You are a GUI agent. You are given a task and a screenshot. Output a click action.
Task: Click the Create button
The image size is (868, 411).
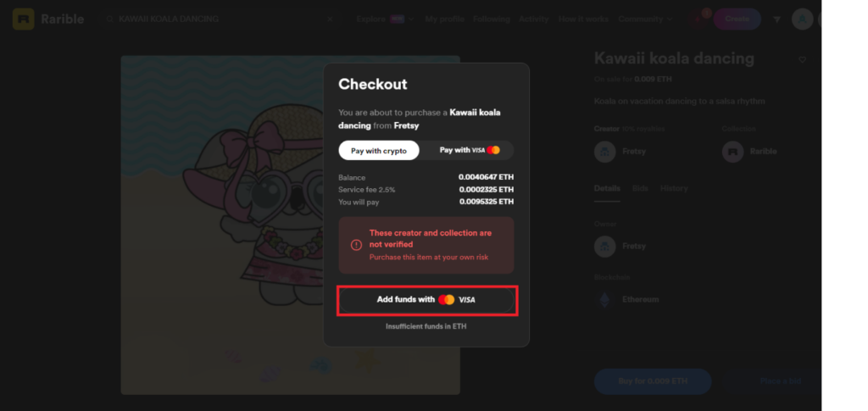[737, 19]
